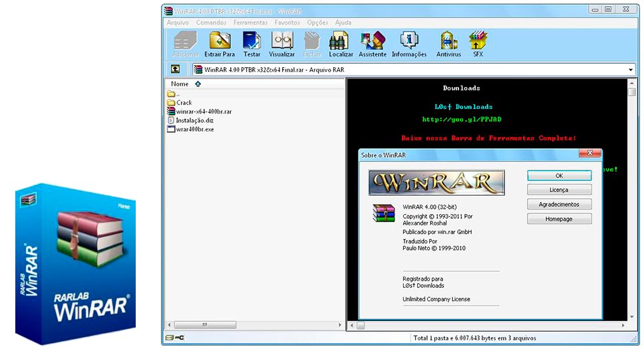Close the Sobre o WinRAR dialog
This screenshot has width=644, height=349.
pyautogui.click(x=590, y=153)
